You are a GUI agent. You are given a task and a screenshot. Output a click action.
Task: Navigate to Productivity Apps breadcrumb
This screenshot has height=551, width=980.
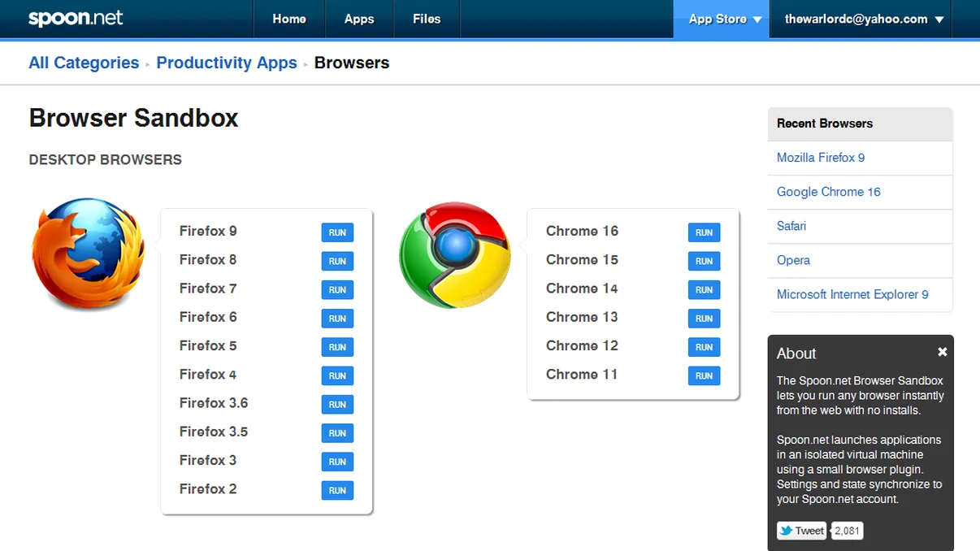pyautogui.click(x=227, y=63)
